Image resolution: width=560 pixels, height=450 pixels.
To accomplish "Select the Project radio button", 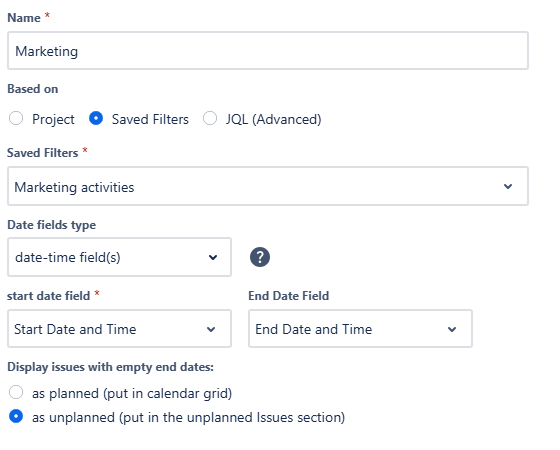I will coord(16,118).
